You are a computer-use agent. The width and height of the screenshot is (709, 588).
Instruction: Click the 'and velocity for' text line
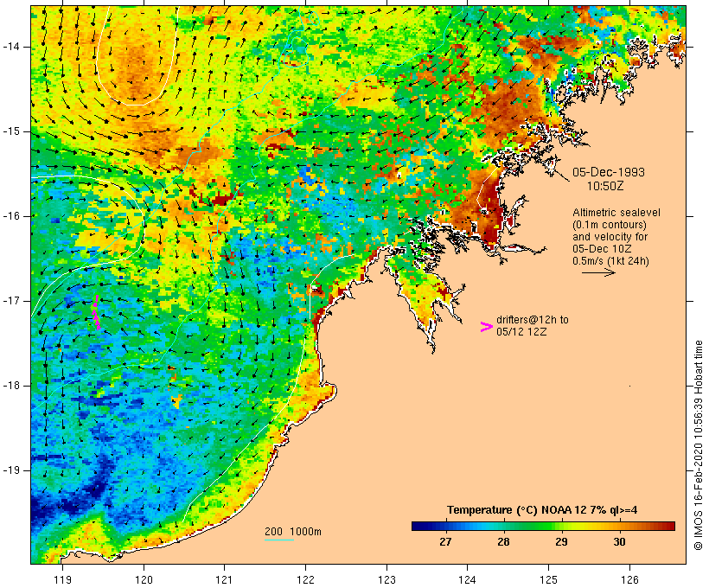click(610, 237)
